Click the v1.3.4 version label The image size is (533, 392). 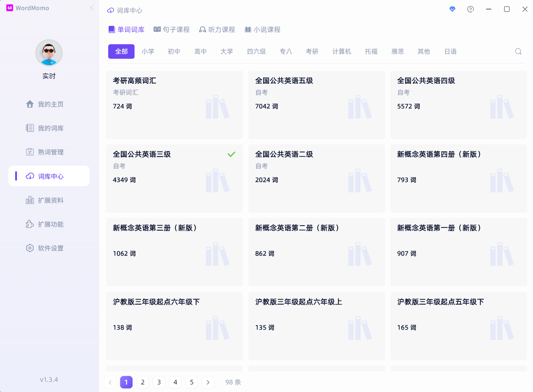(49, 380)
